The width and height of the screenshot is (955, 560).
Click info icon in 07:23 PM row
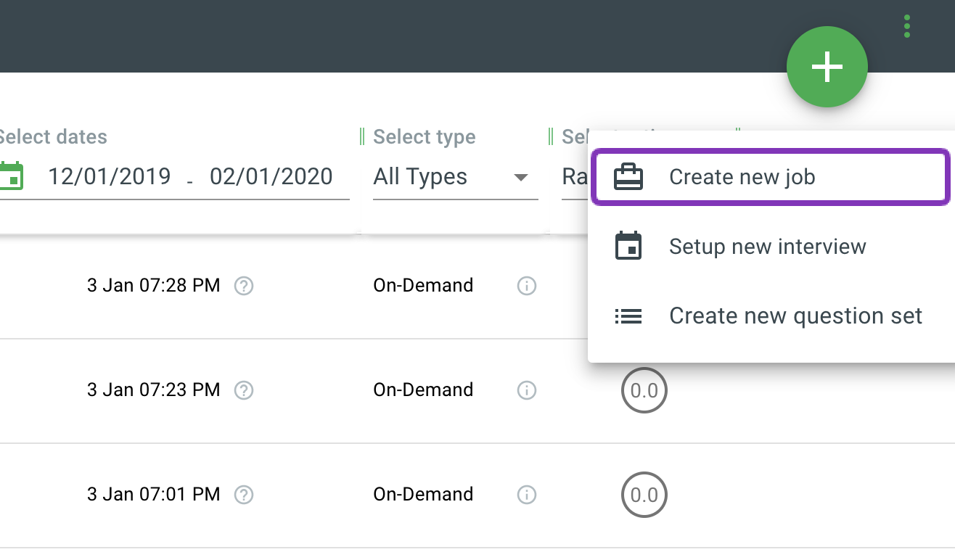point(526,390)
